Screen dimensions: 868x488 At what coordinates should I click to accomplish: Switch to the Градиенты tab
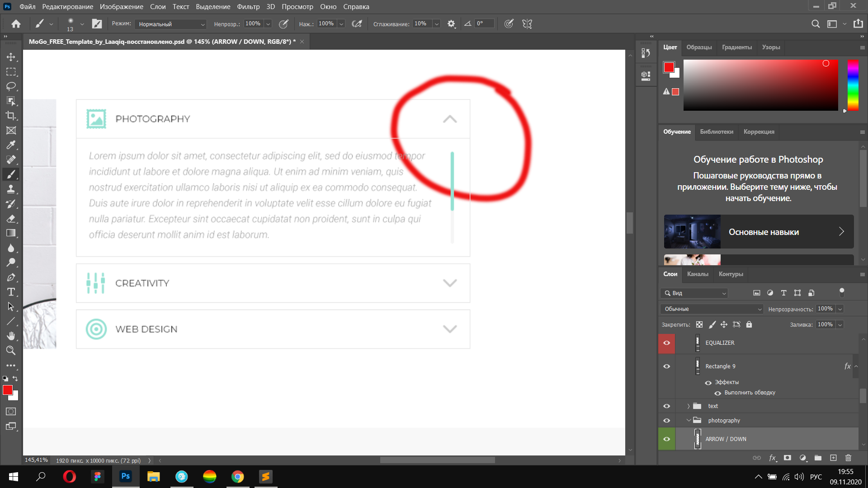point(737,47)
